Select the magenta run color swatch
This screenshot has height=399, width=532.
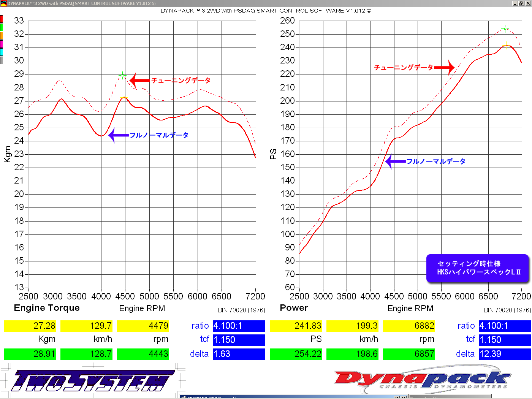click(x=2, y=44)
